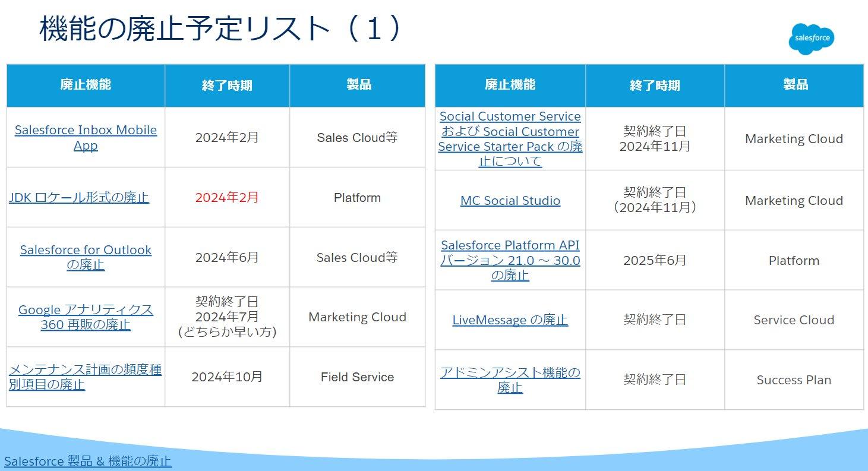Select Sales Cloud等 in the Outlook row
Viewport: 868px width, 471px height.
point(357,257)
